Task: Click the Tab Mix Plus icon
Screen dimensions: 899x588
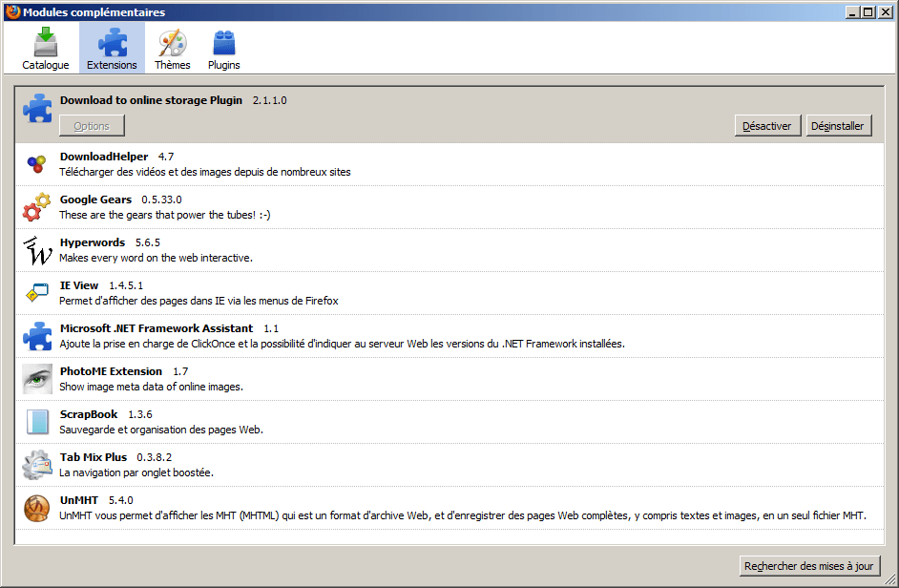Action: 37,465
